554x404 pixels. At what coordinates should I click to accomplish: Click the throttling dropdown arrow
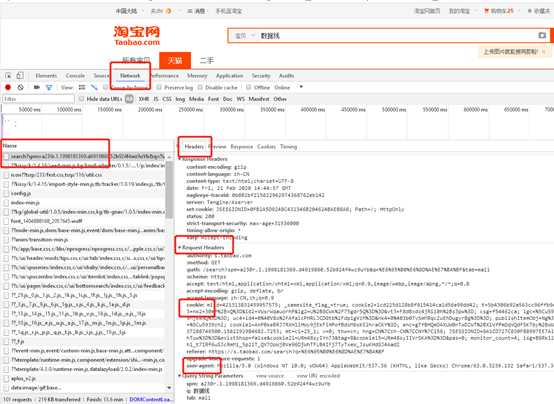click(x=301, y=87)
